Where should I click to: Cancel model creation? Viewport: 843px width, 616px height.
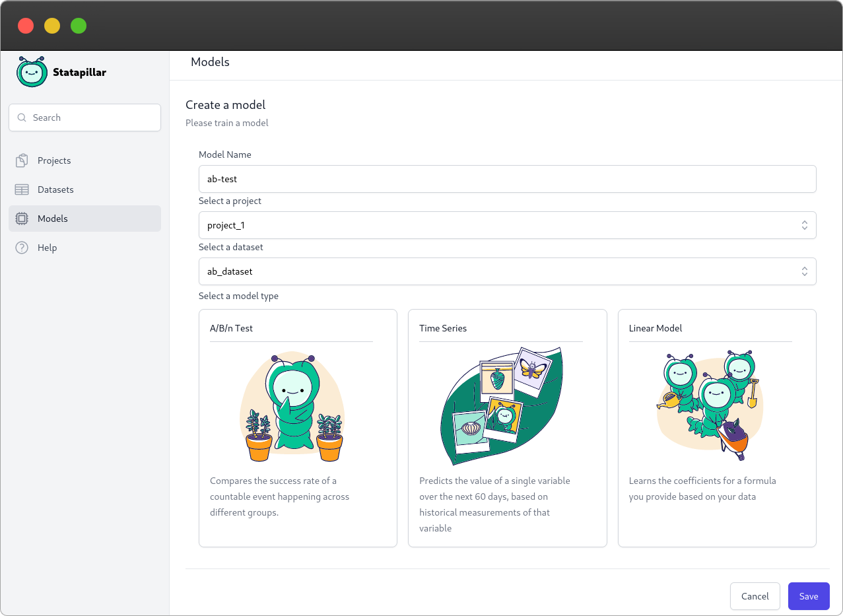pos(755,596)
